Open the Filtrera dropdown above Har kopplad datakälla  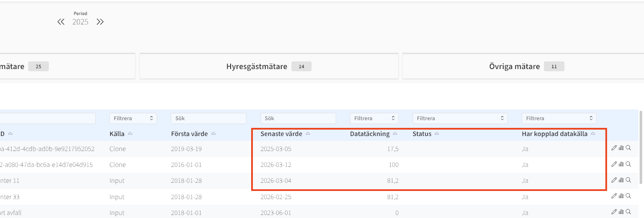coord(559,118)
